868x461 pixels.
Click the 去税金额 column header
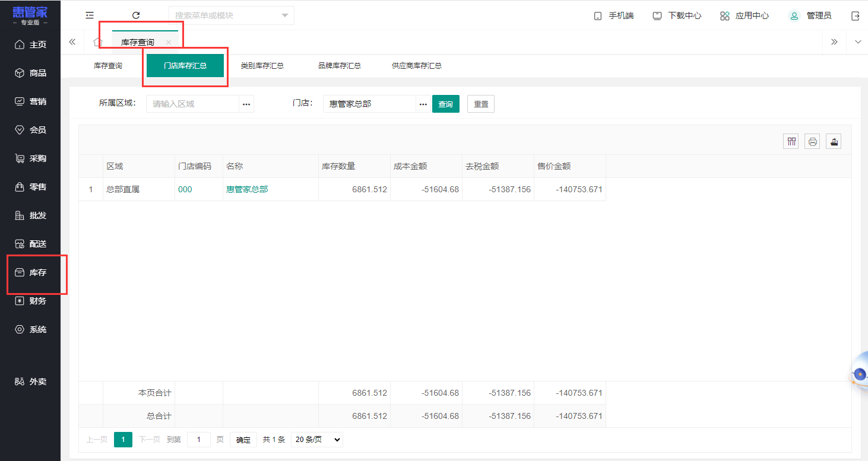498,166
